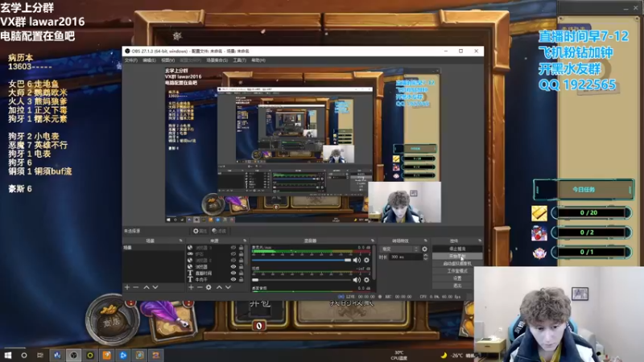Increase transition duration with up stepper

click(425, 255)
